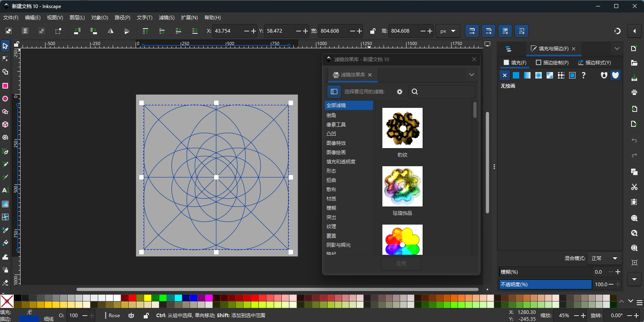Select the Text tool in toolbox
Screen dimensions: 644x322
click(5, 190)
